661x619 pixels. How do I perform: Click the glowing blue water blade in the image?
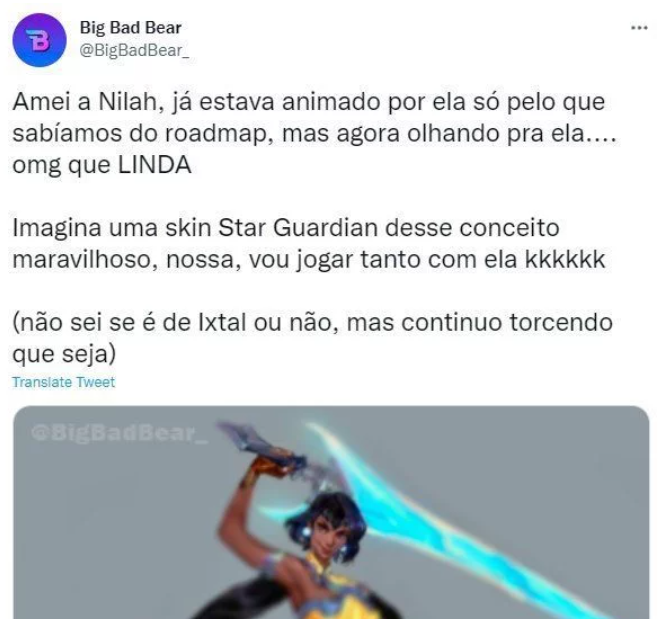(455, 519)
